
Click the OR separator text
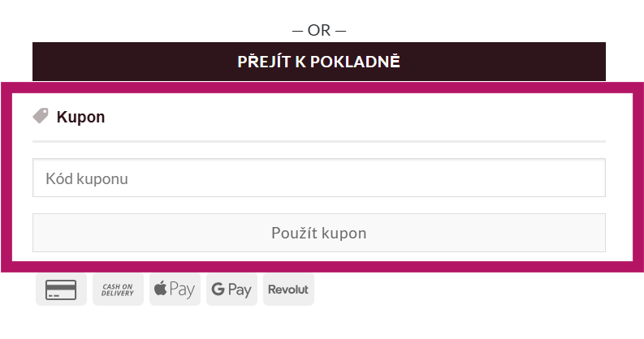[318, 31]
